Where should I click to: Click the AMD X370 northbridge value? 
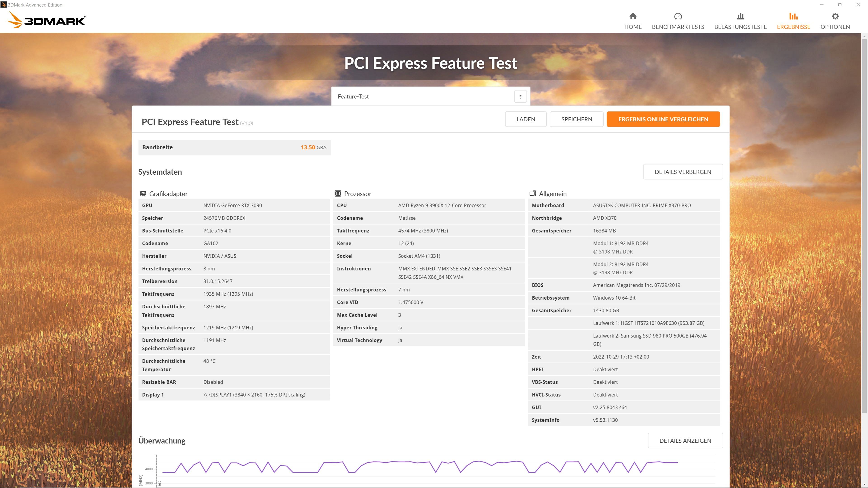[x=604, y=218]
